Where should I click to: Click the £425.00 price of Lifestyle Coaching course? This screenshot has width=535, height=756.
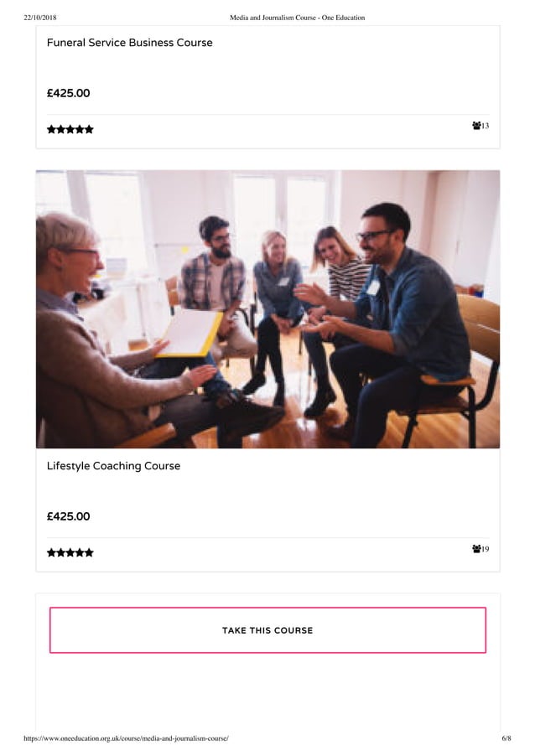point(68,516)
